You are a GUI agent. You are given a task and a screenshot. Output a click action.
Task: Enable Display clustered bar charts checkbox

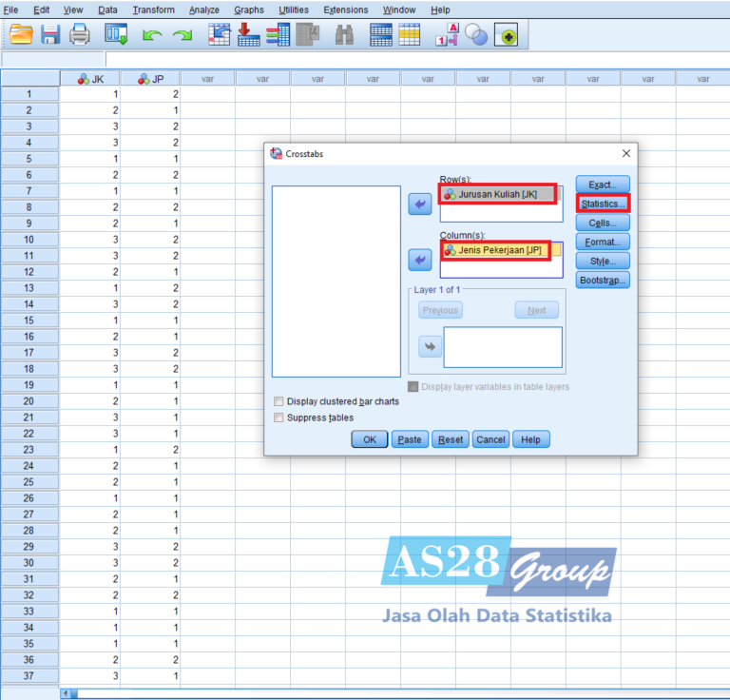click(x=279, y=401)
